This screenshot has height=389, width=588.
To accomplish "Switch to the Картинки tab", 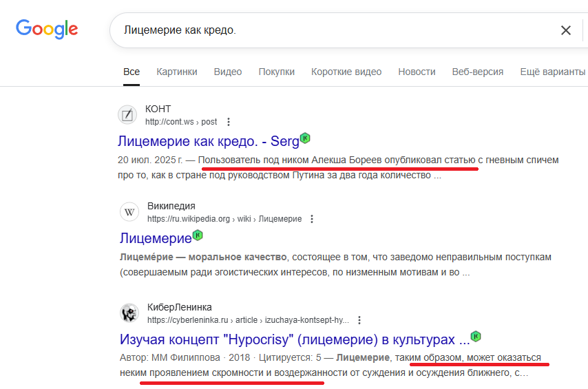I will point(177,72).
